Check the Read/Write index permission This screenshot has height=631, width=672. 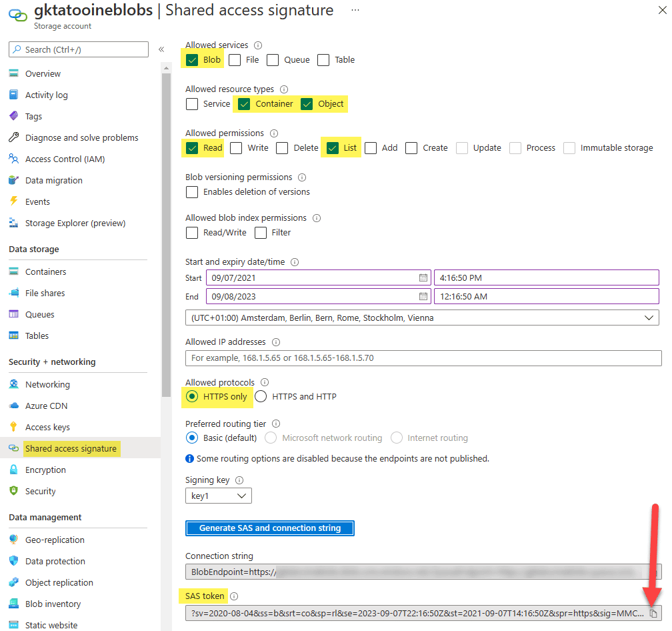(192, 233)
